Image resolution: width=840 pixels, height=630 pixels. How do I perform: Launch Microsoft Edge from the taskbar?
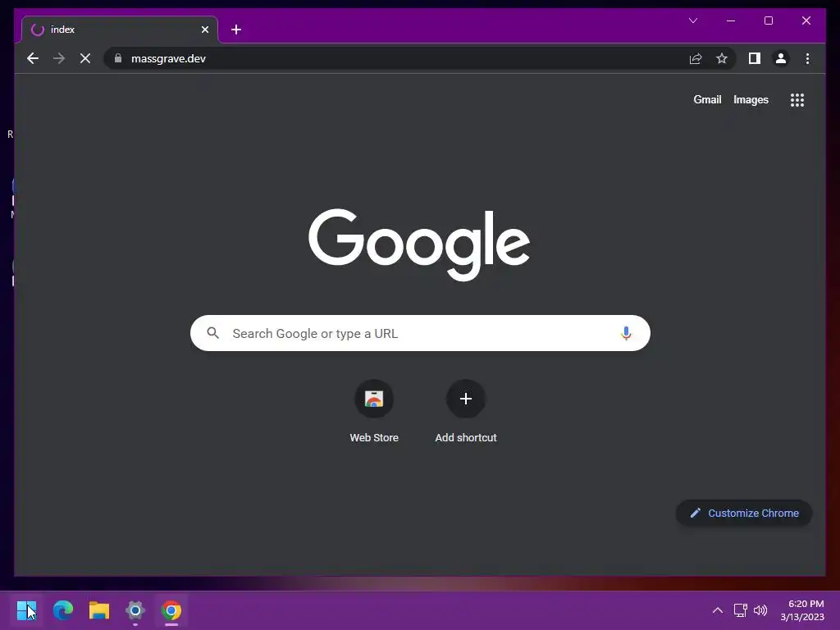click(62, 610)
